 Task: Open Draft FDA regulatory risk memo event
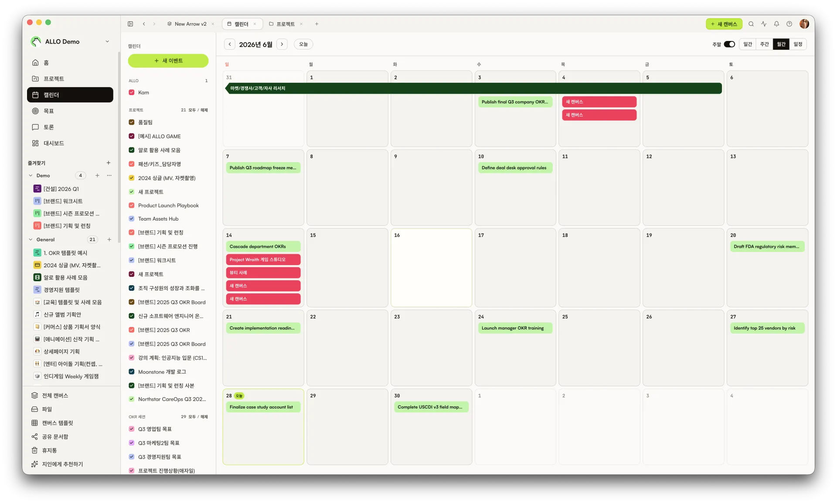pos(766,247)
